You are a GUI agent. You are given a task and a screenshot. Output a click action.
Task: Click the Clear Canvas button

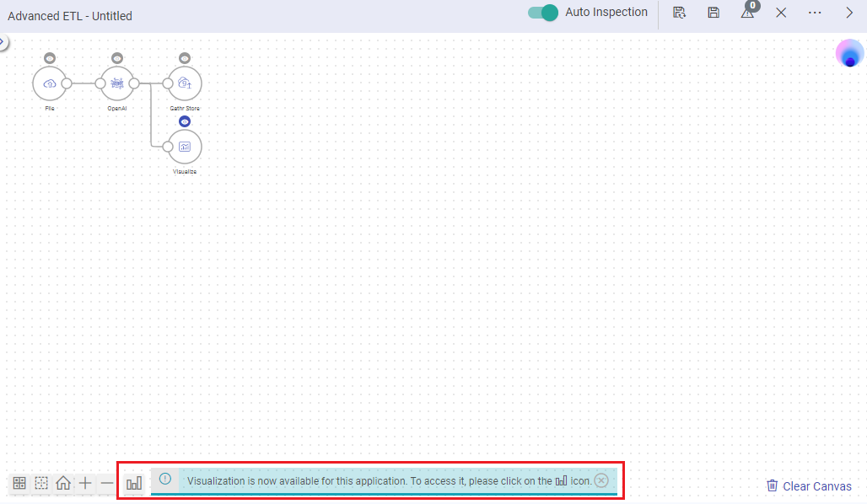click(x=809, y=486)
